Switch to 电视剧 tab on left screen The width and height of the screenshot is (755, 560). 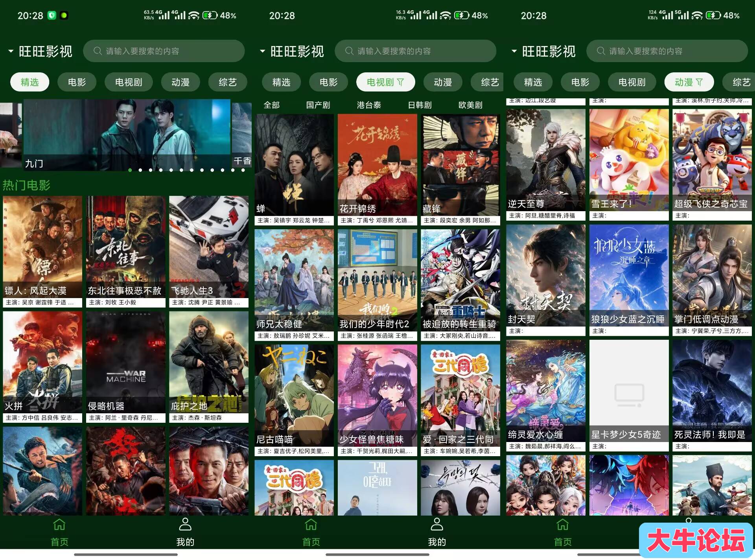(x=129, y=82)
